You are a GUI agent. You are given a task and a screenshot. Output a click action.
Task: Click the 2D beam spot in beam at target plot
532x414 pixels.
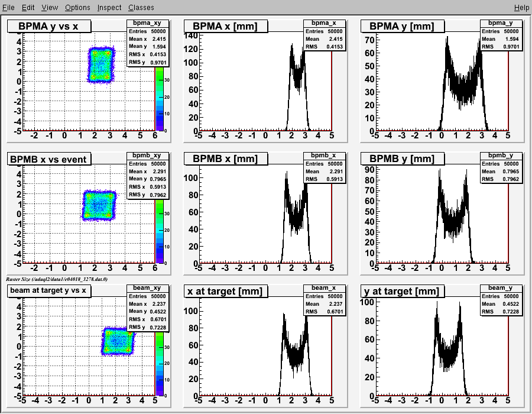118,341
